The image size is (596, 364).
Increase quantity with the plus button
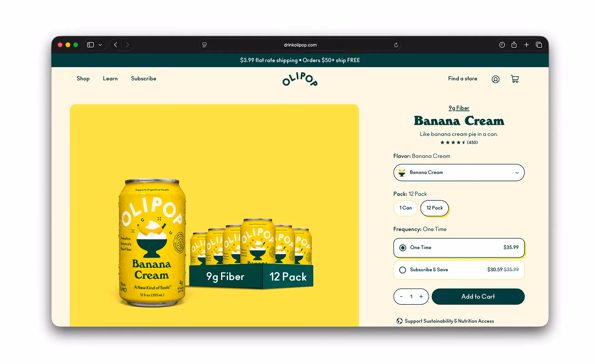point(421,297)
